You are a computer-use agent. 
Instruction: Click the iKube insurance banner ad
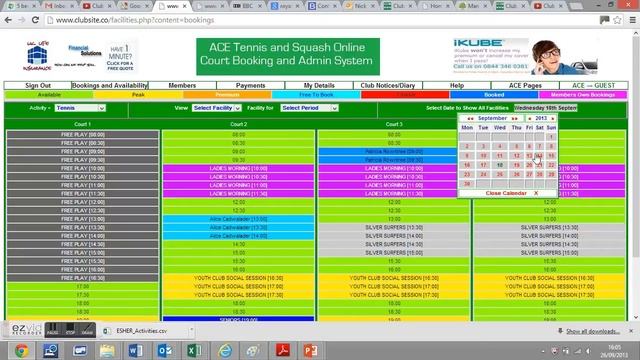(x=526, y=56)
